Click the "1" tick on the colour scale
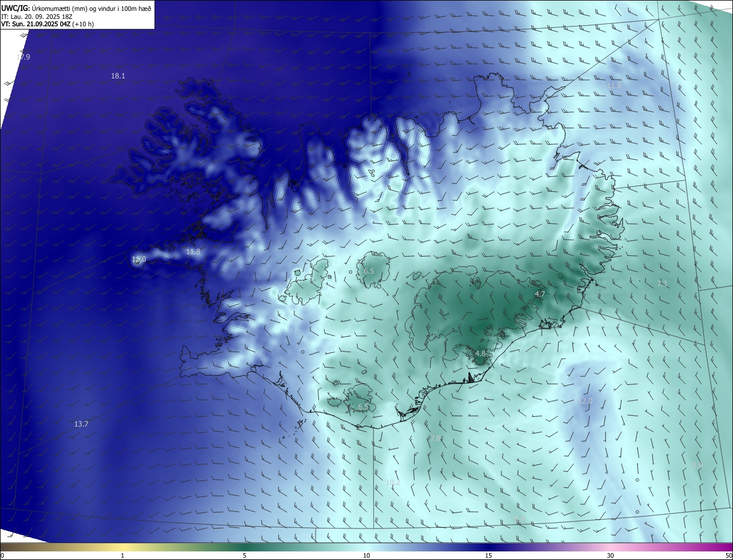 point(123,555)
